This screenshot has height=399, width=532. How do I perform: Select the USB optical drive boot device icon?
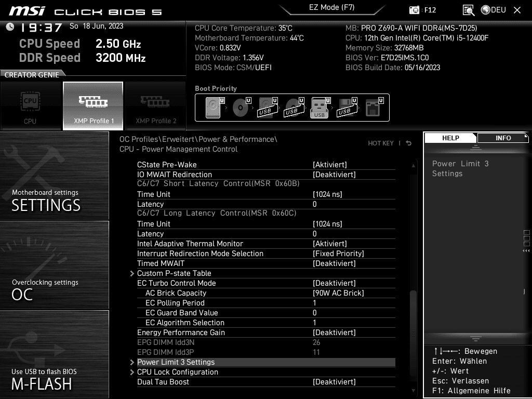click(x=294, y=108)
